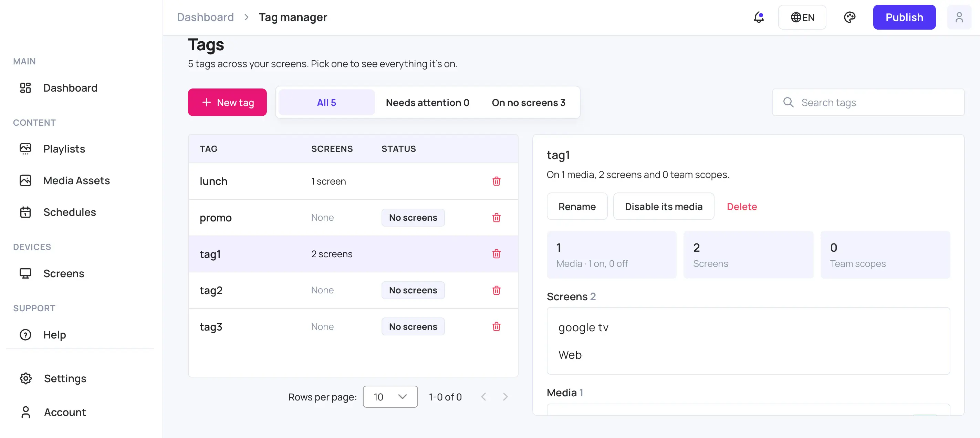Click the Screens monitor icon
Viewport: 980px width, 438px height.
[x=25, y=273]
